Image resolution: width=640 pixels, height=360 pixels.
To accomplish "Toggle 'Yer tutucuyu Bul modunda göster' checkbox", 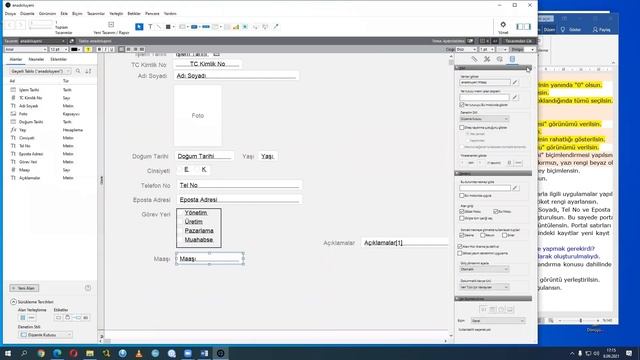I will (x=462, y=105).
